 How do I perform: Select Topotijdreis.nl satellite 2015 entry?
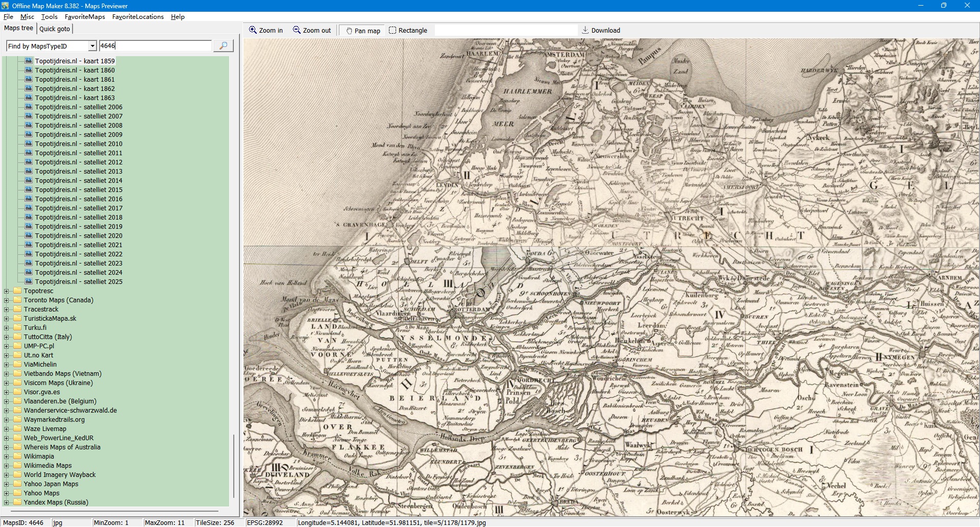tap(79, 190)
